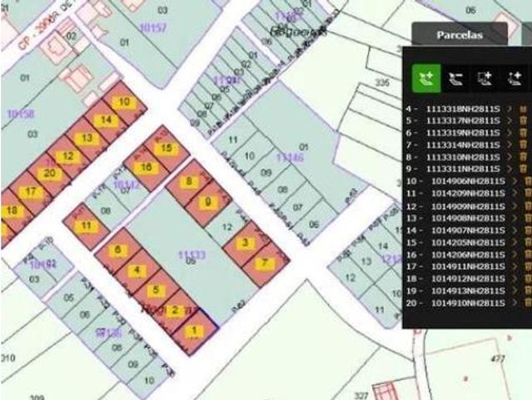532x400 pixels.
Task: Click block label 10157 on the map
Action: pyautogui.click(x=153, y=27)
